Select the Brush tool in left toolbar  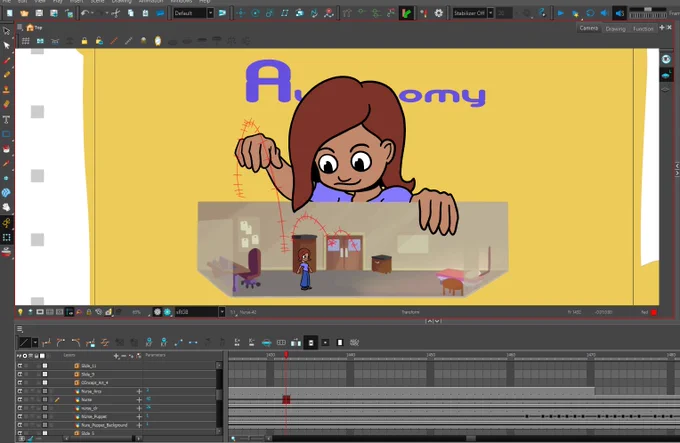pos(7,60)
